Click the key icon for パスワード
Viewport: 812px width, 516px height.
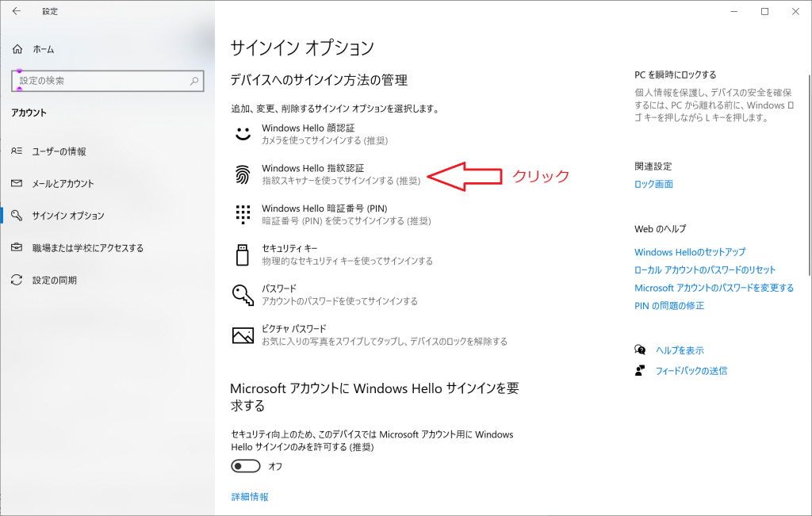pyautogui.click(x=243, y=295)
